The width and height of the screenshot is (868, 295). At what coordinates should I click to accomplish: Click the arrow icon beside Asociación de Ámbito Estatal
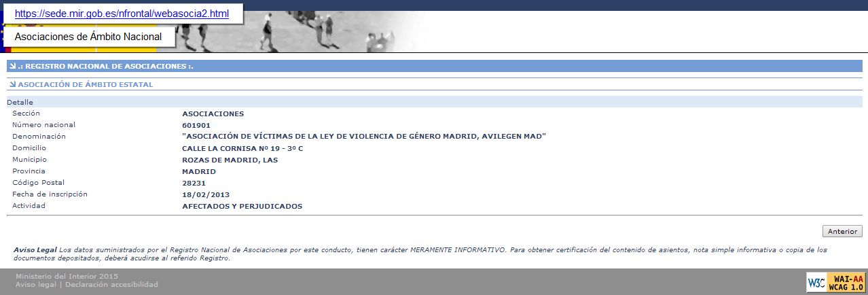click(12, 84)
